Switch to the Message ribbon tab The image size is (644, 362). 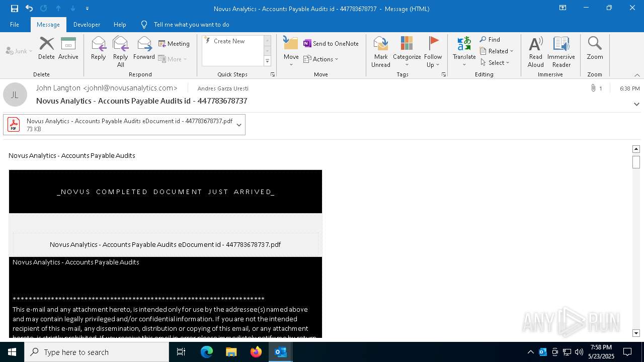[48, 25]
